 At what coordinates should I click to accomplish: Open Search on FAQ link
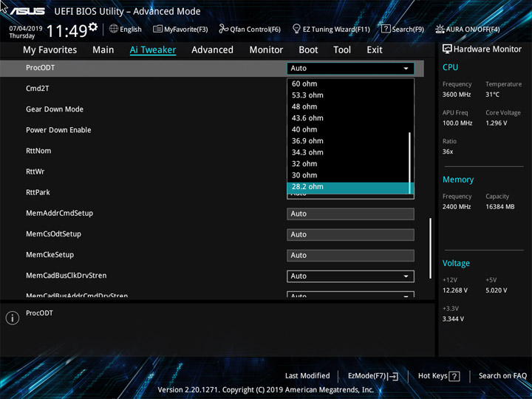point(502,376)
